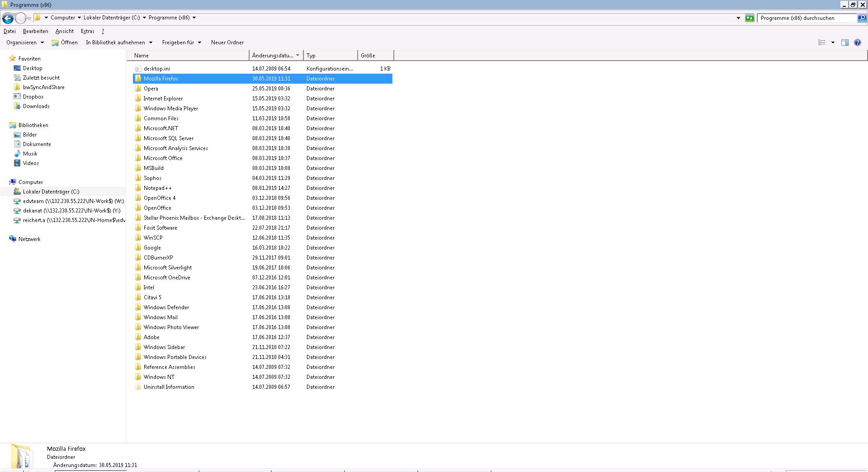Open the address bar history dropdown

point(738,18)
